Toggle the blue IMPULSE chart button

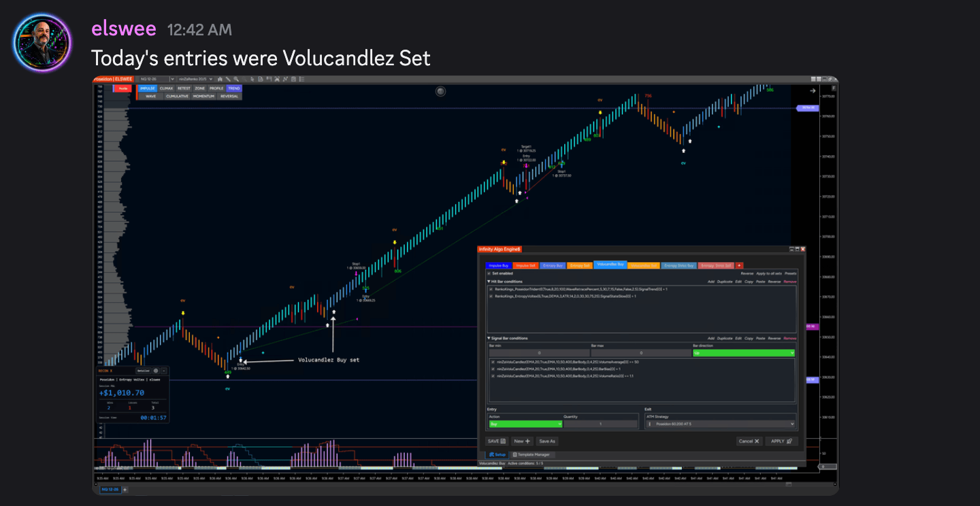click(147, 88)
